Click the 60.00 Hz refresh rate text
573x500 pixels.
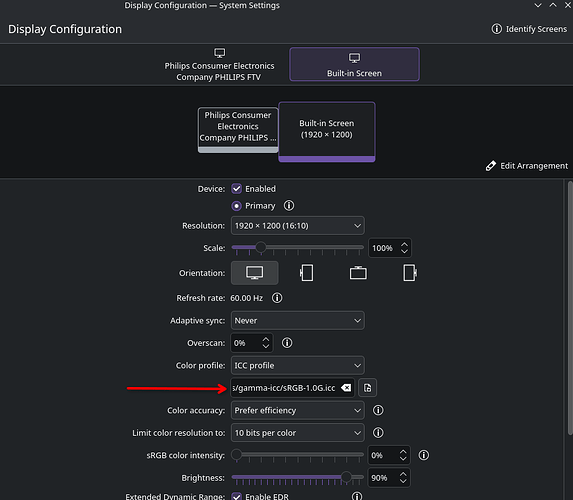[x=246, y=298]
